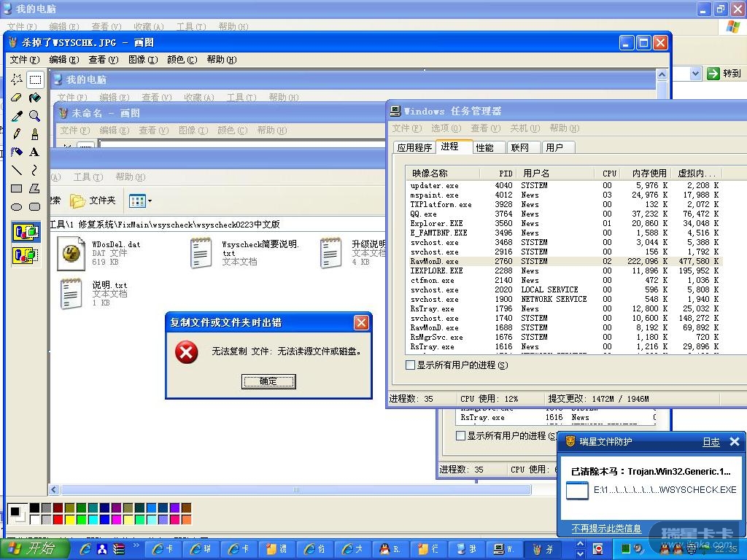Switch to the 性能 tab
This screenshot has width=747, height=560.
pyautogui.click(x=484, y=147)
